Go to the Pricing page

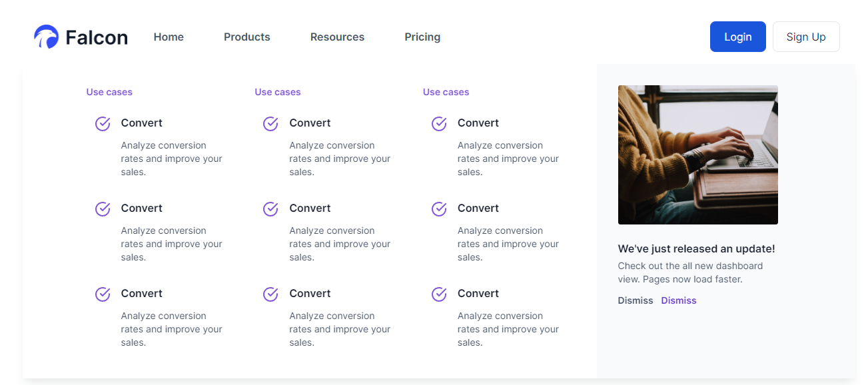point(422,37)
